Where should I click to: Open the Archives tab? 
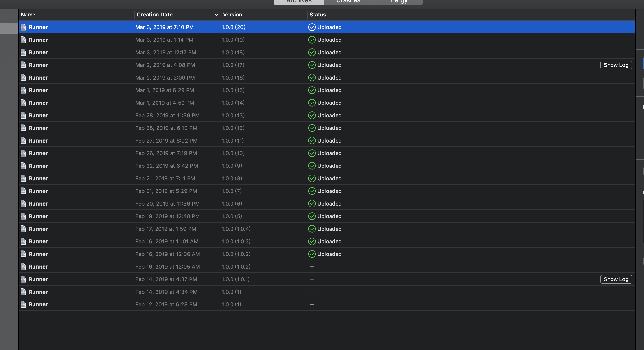click(x=299, y=1)
